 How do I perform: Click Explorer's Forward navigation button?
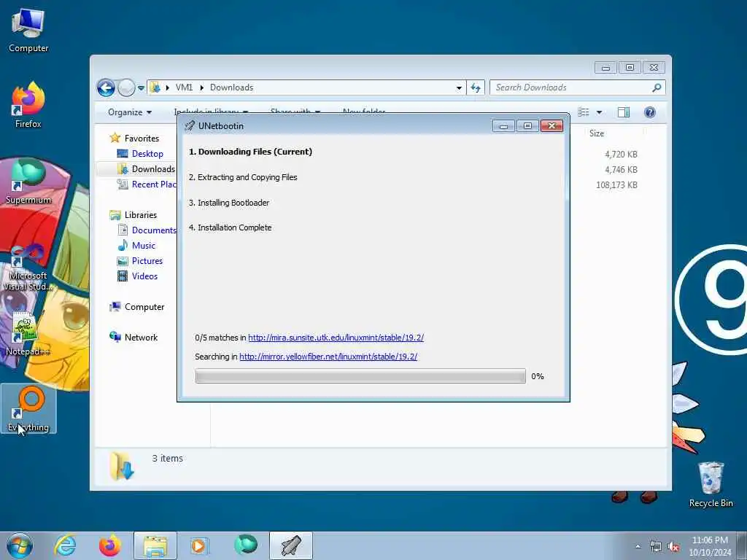click(x=126, y=87)
